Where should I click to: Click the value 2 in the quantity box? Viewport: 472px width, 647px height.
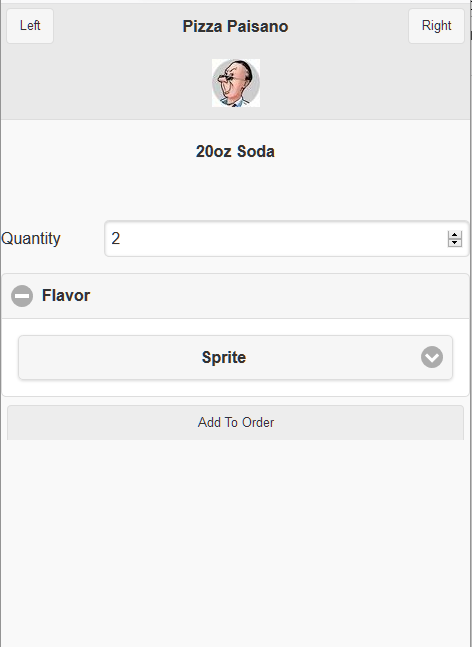(x=116, y=238)
